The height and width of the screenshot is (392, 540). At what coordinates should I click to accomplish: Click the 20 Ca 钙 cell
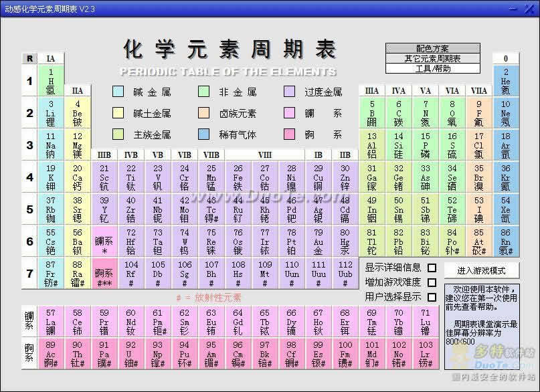coord(78,177)
